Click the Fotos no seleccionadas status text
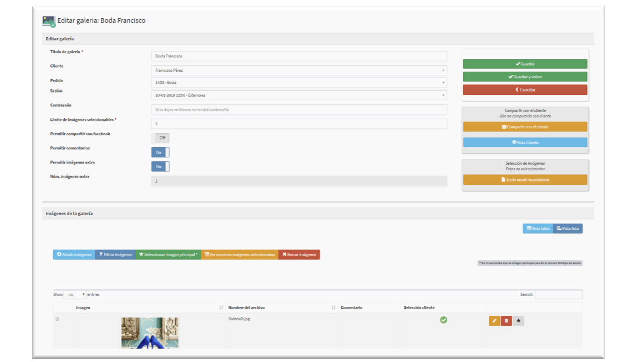Screen dimensions: 644x362 coord(525,169)
